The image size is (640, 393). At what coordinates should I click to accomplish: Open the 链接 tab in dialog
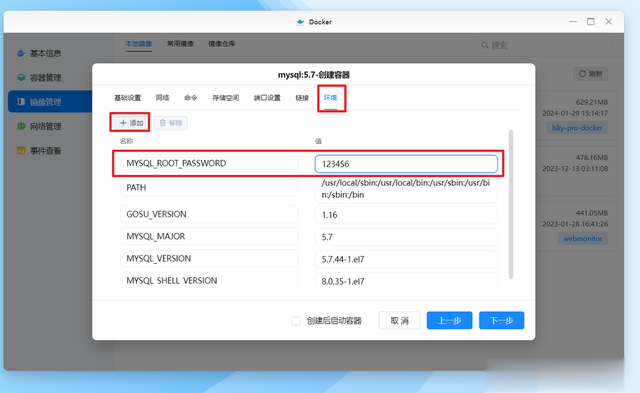coord(302,98)
